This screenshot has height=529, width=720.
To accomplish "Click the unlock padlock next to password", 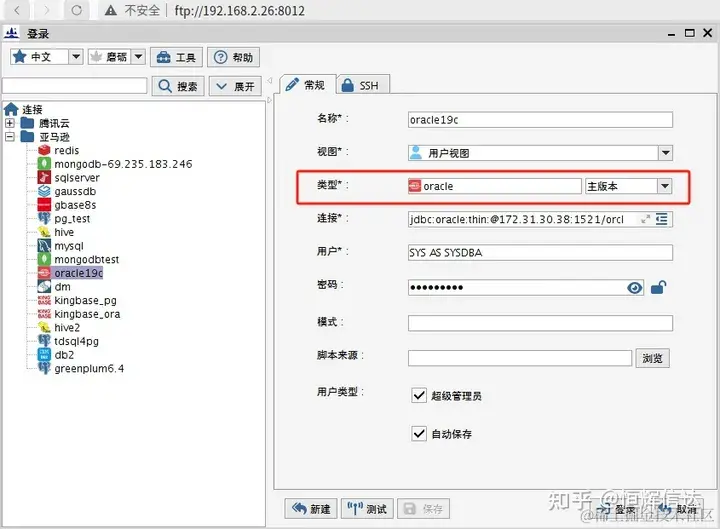I will [658, 287].
